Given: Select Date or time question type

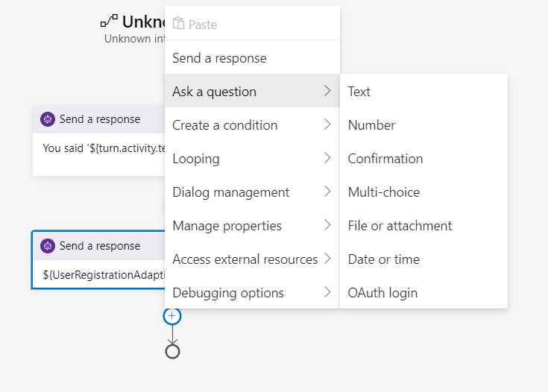Looking at the screenshot, I should [423, 259].
